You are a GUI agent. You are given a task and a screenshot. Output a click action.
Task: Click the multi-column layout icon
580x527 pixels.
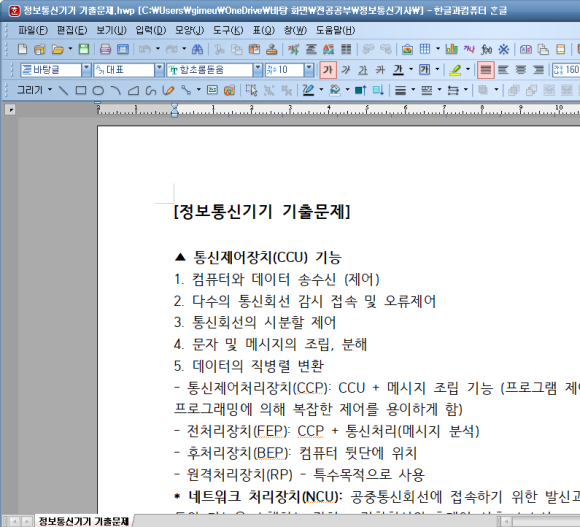pos(346,49)
